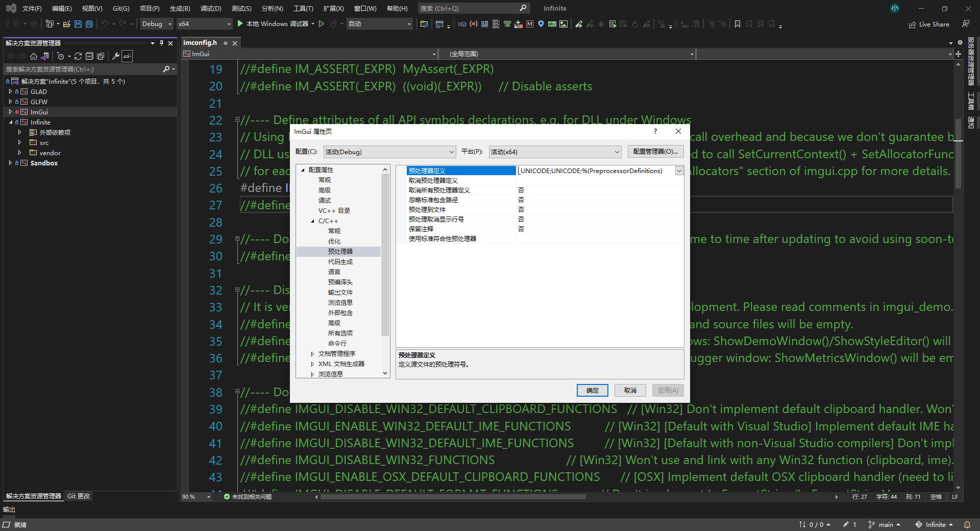Screen dimensions: 980x531
Task: Click the 取消 button
Action: coord(630,391)
